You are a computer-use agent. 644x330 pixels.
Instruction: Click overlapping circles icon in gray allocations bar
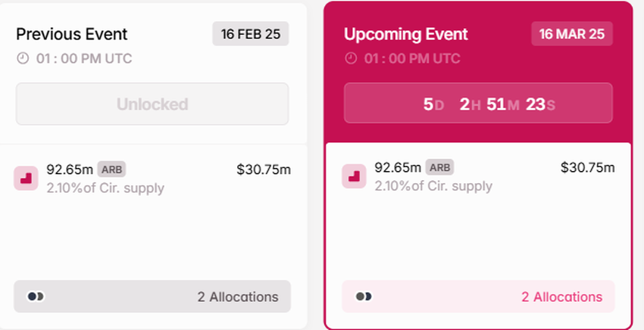pos(36,297)
